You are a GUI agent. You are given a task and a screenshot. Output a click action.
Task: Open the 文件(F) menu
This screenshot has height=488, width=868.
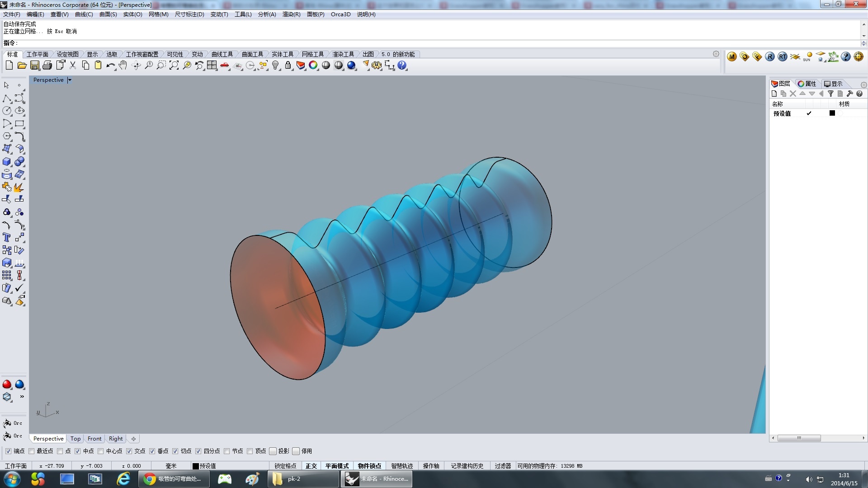point(12,14)
